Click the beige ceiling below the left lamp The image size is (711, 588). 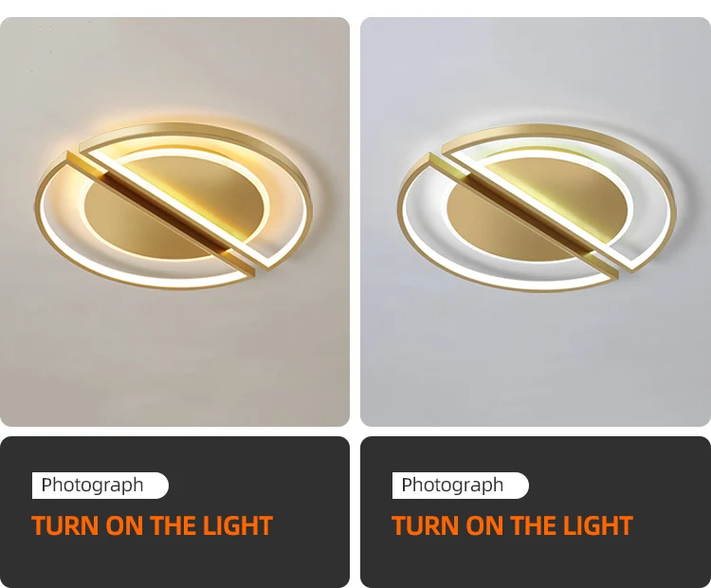(174, 354)
